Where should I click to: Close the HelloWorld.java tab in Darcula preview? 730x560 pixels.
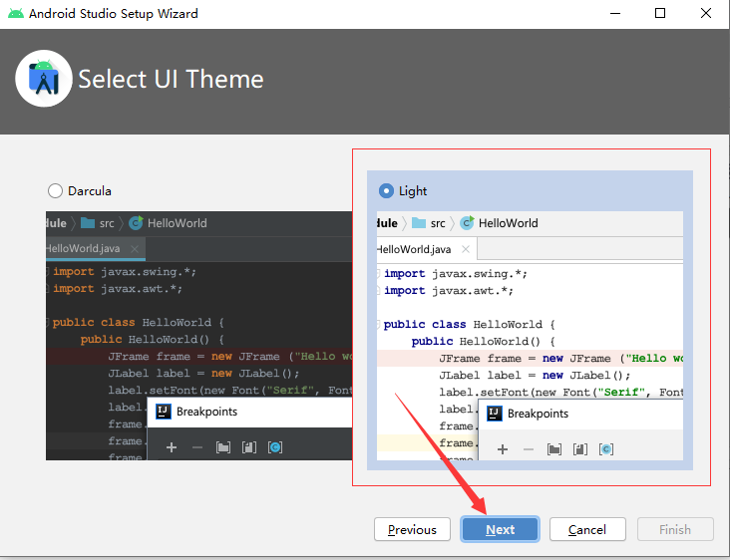pyautogui.click(x=135, y=249)
